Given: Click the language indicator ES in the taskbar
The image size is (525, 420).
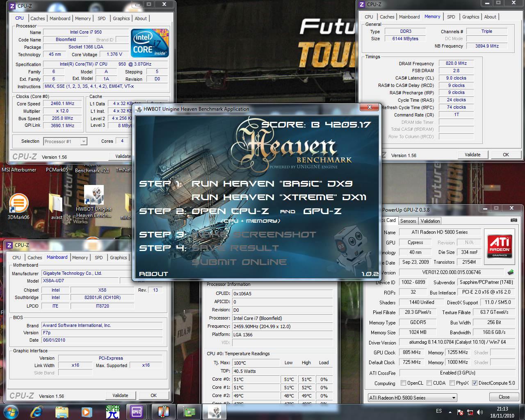Looking at the screenshot, I should (439, 411).
